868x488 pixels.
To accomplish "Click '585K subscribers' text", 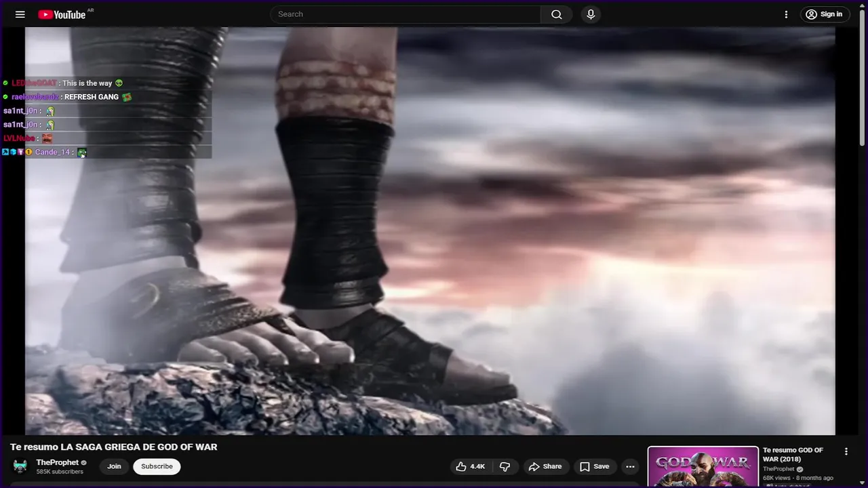I will (60, 472).
